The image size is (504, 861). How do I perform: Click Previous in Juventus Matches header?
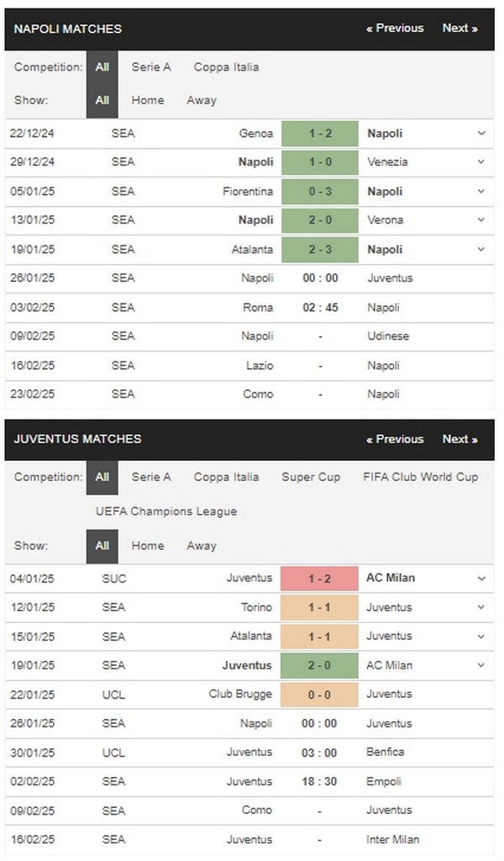tap(394, 439)
